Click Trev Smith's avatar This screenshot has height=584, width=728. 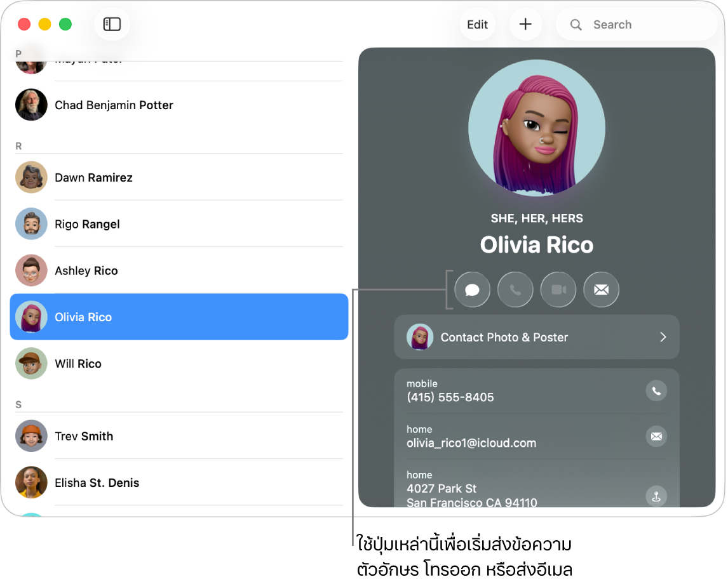[31, 436]
